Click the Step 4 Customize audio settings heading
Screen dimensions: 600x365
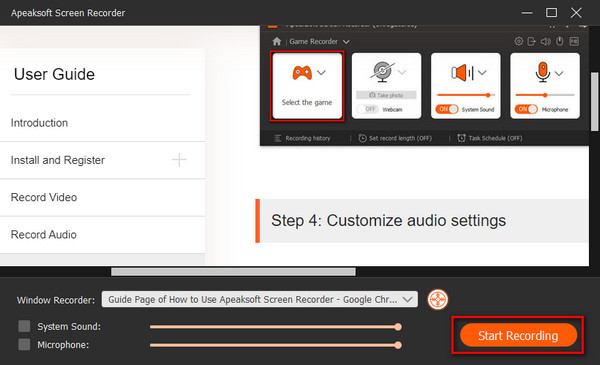tap(388, 221)
